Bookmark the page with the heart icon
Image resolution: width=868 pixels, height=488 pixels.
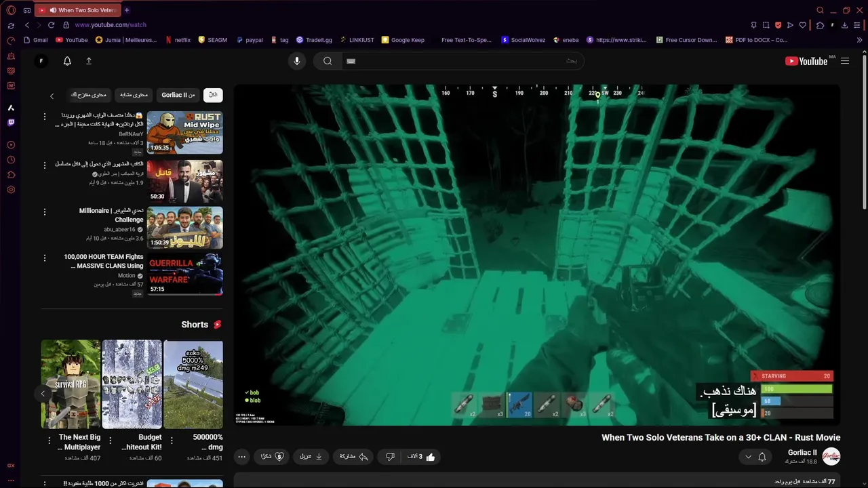[803, 25]
